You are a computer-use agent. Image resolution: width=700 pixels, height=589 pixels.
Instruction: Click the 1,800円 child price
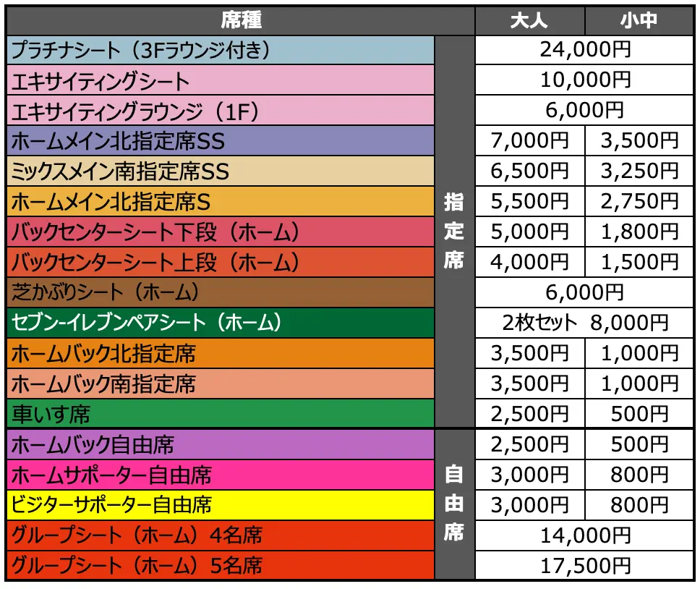point(639,232)
